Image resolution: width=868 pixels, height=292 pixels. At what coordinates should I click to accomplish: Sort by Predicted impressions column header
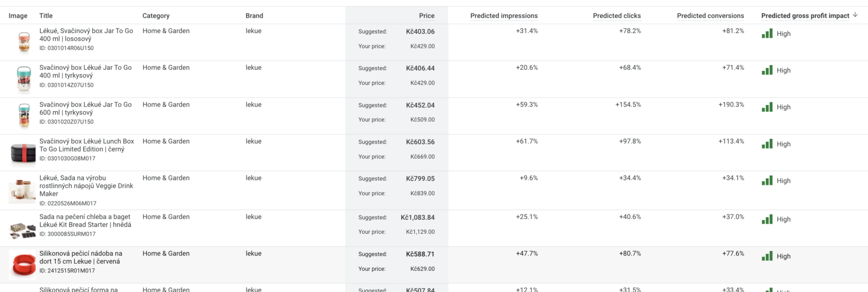pos(504,16)
